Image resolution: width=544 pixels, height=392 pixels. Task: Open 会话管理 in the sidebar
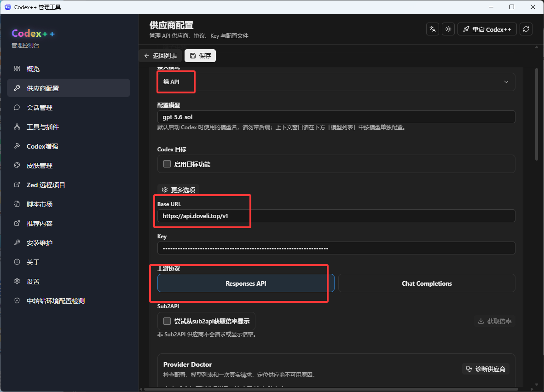point(69,108)
